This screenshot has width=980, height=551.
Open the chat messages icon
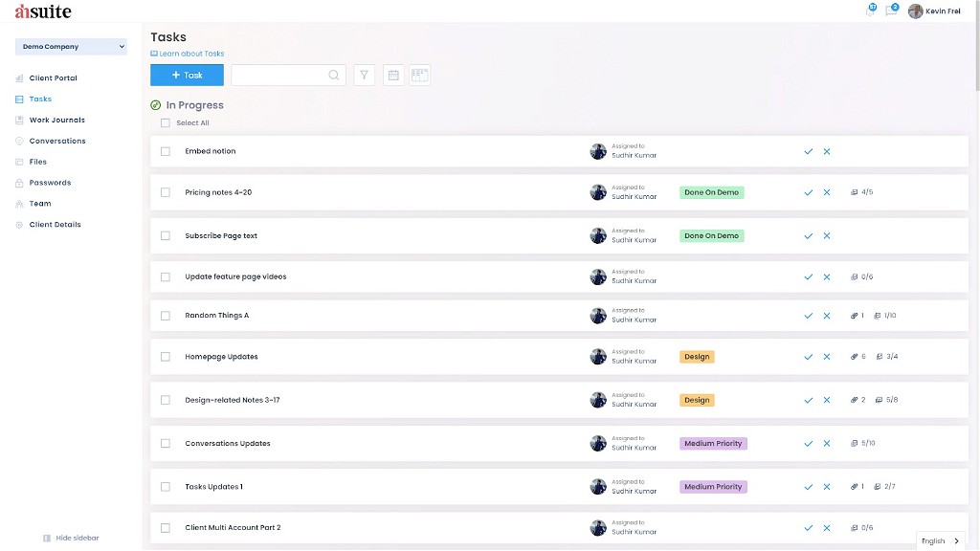point(891,11)
